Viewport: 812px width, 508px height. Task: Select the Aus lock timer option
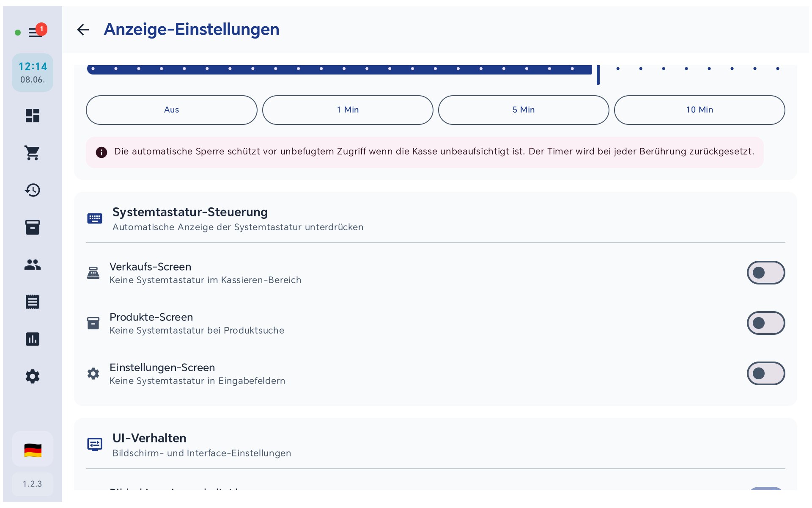point(172,110)
